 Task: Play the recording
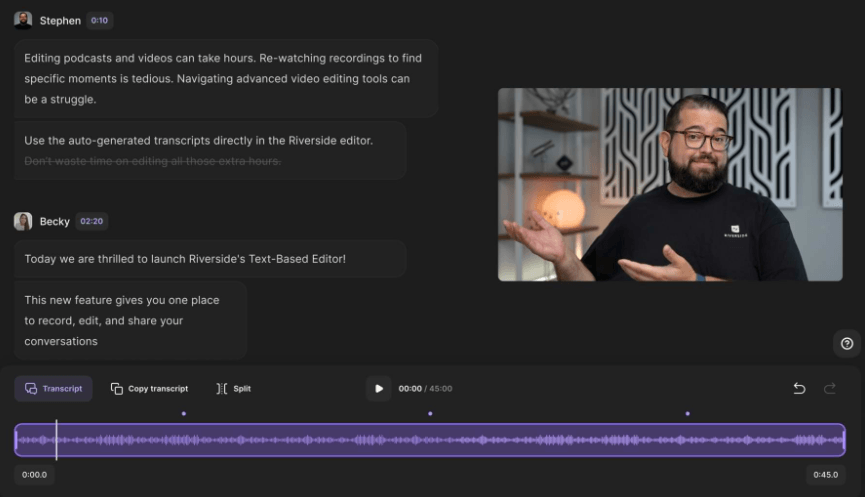pyautogui.click(x=378, y=388)
